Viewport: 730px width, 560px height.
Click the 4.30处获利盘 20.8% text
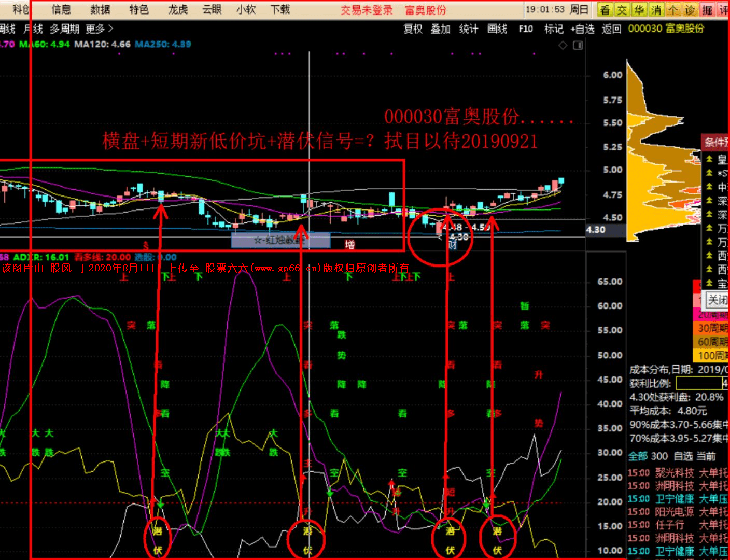pos(677,397)
